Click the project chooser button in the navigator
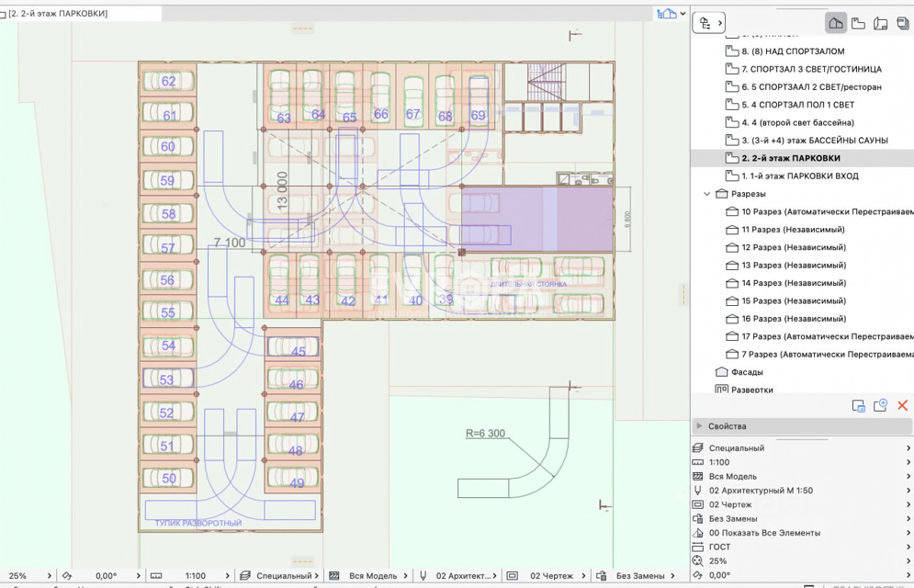This screenshot has width=914, height=588. click(x=708, y=23)
